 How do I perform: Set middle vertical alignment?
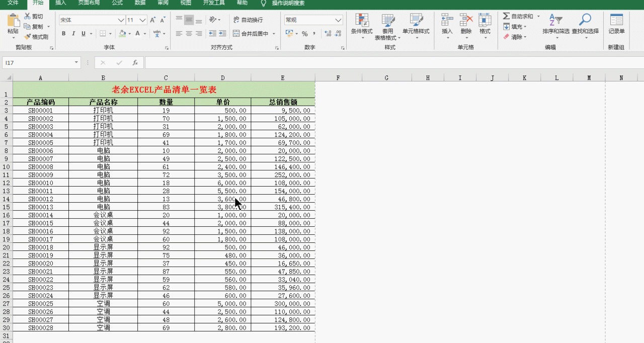coord(189,20)
